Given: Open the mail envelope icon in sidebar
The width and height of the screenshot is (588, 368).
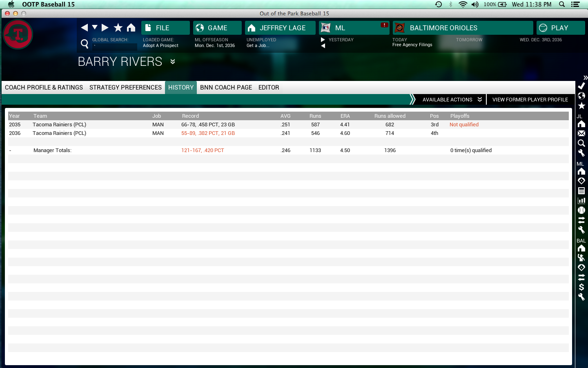Looking at the screenshot, I should click(581, 133).
